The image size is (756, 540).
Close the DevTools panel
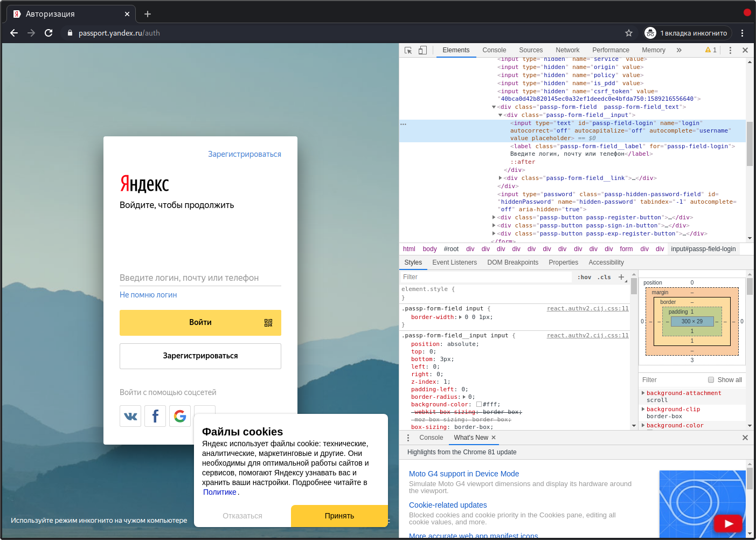point(745,50)
